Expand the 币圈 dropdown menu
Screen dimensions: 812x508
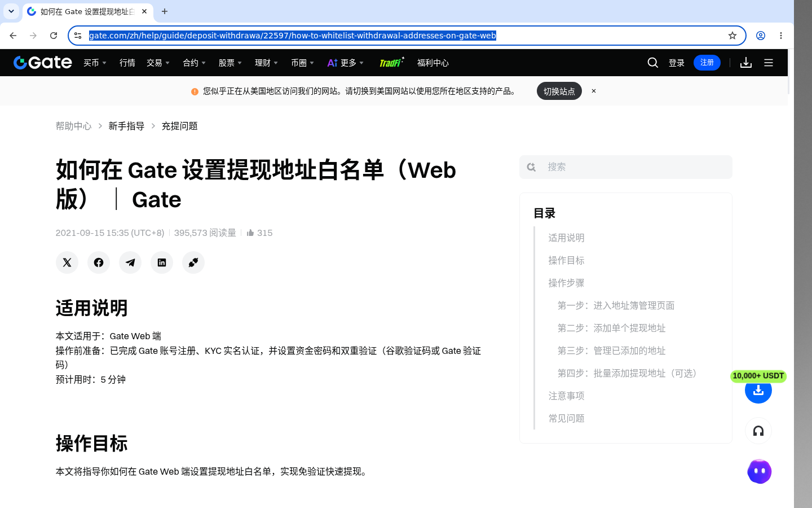pos(302,63)
